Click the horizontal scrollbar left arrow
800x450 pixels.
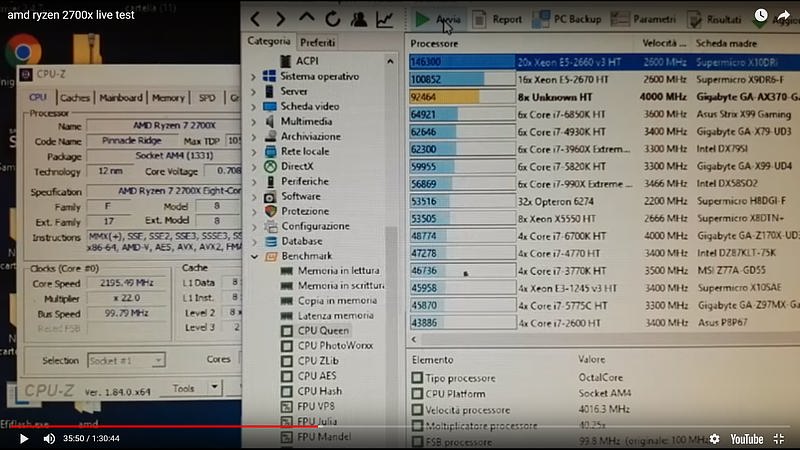click(414, 339)
